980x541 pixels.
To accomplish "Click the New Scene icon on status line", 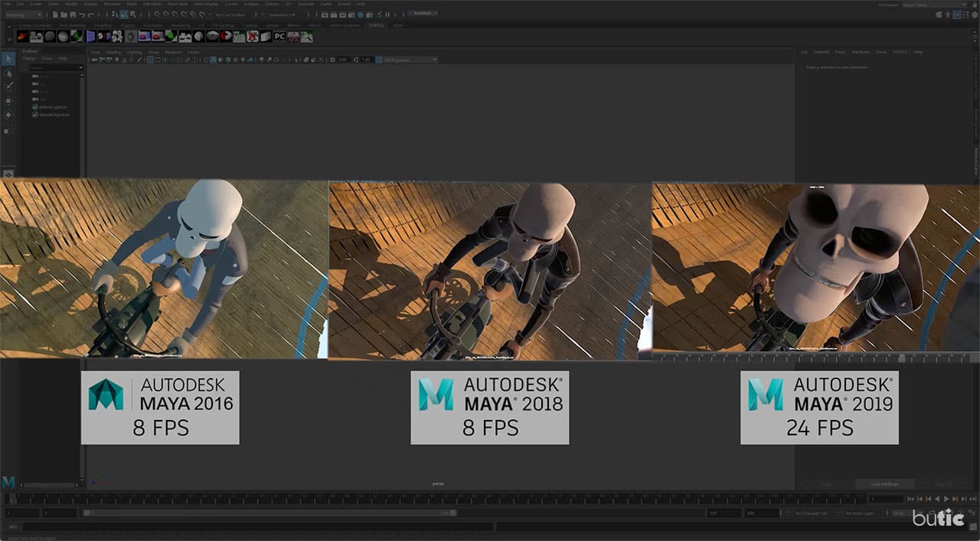I will [x=55, y=15].
